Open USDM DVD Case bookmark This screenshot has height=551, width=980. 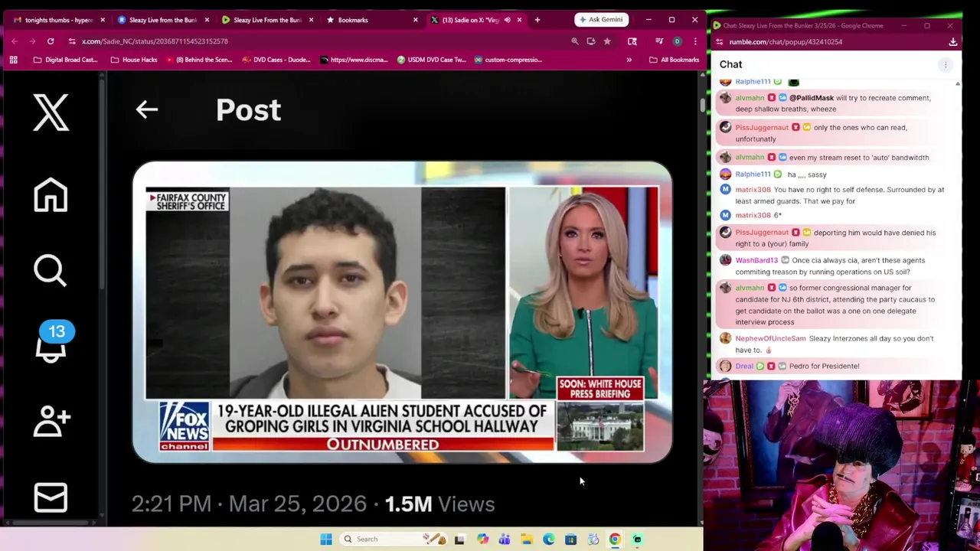point(431,60)
